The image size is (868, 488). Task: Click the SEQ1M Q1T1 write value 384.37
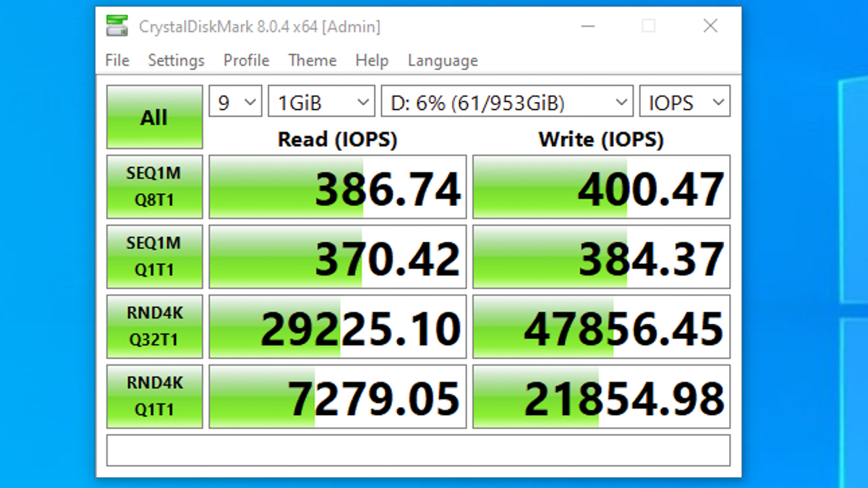click(x=601, y=257)
